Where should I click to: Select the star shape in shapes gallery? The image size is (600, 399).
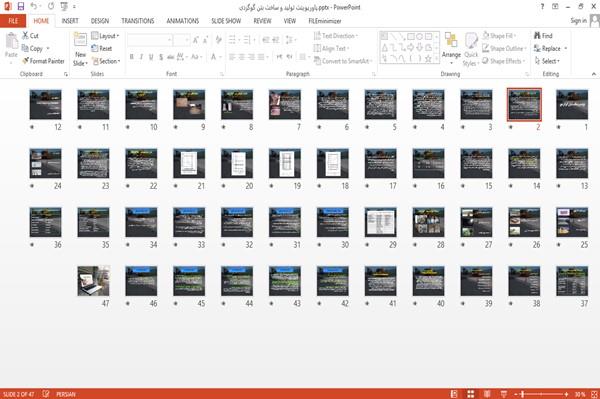click(x=428, y=59)
